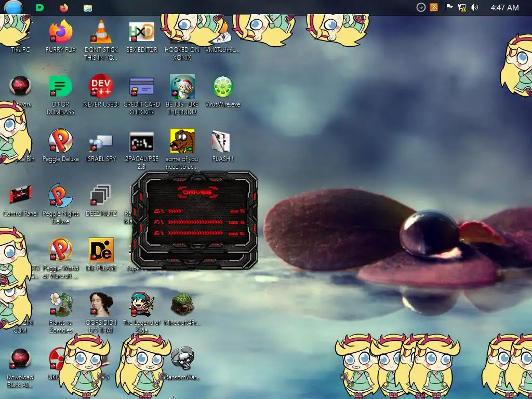Select OOPS DID I DO THAT portrait icon
Image resolution: width=532 pixels, height=399 pixels.
click(101, 313)
